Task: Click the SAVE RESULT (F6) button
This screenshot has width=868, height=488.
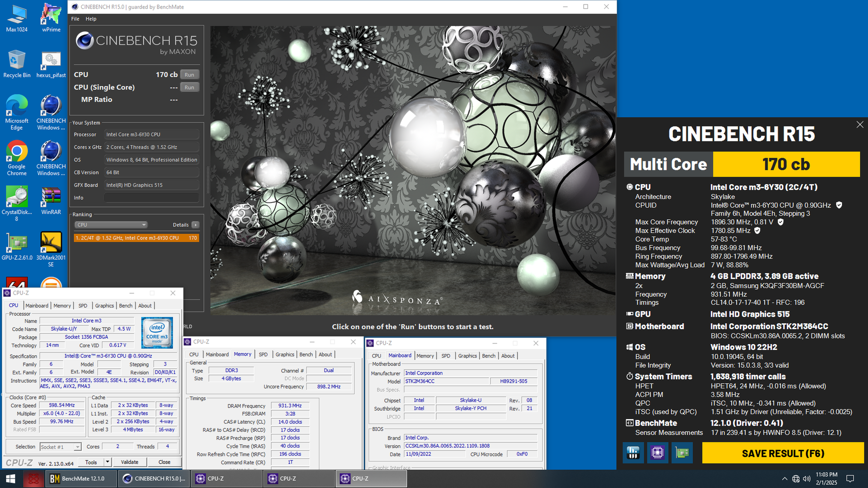Action: tap(783, 453)
